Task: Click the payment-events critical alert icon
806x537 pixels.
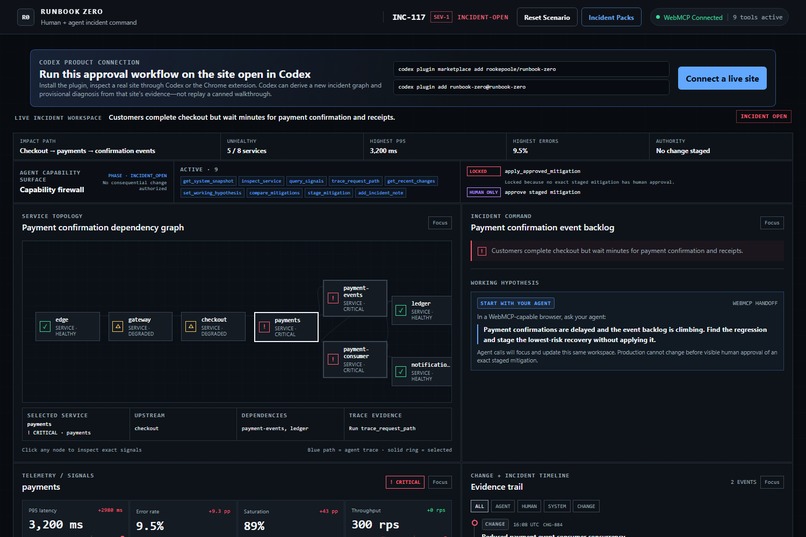Action: coord(333,298)
